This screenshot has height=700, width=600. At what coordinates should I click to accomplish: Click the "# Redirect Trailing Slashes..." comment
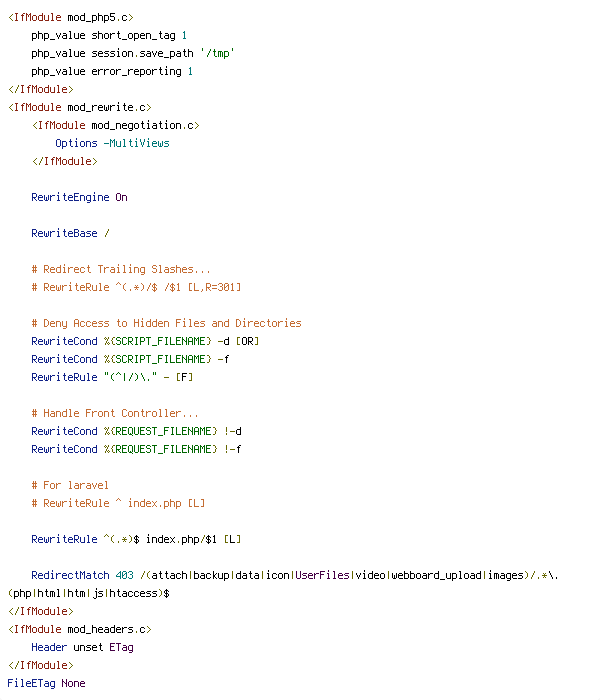coord(121,269)
